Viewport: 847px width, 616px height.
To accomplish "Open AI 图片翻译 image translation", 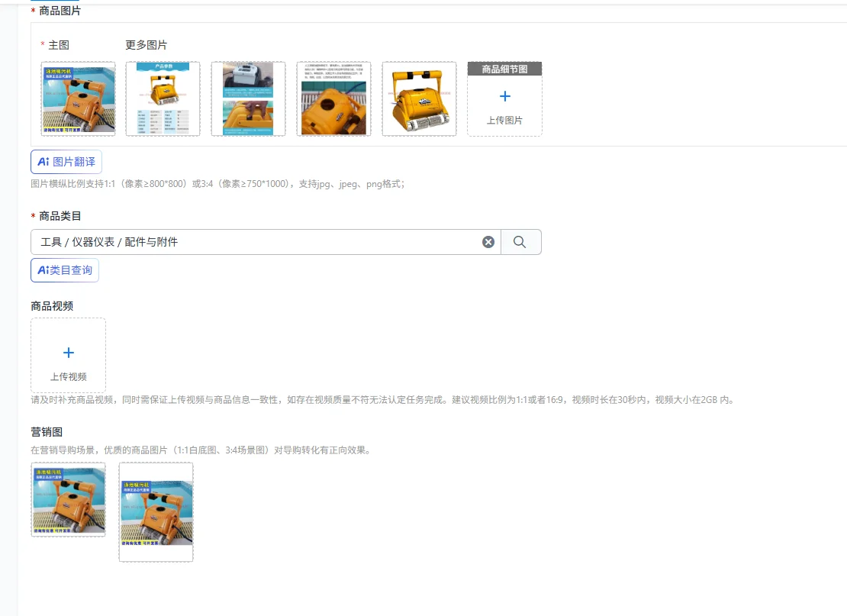I will pyautogui.click(x=66, y=162).
